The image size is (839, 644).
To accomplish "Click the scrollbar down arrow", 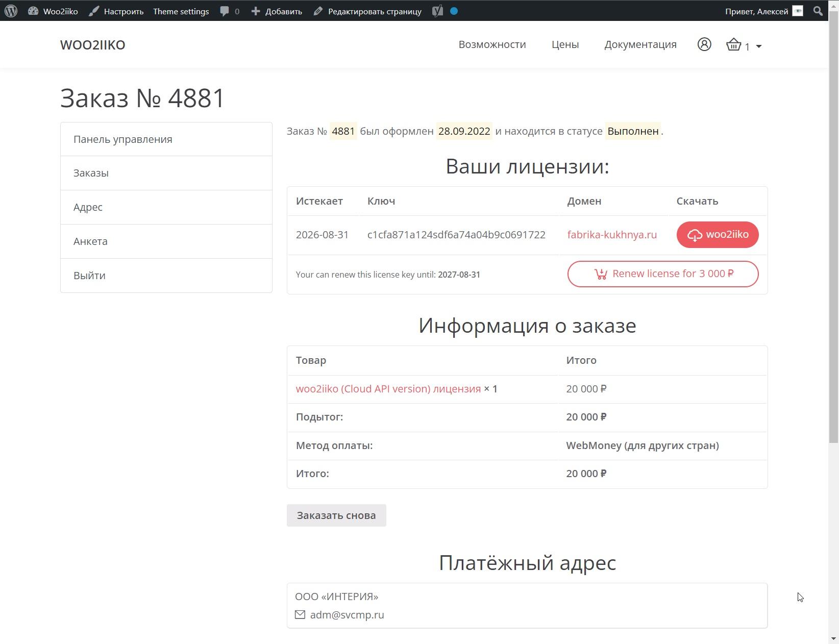I will point(833,638).
